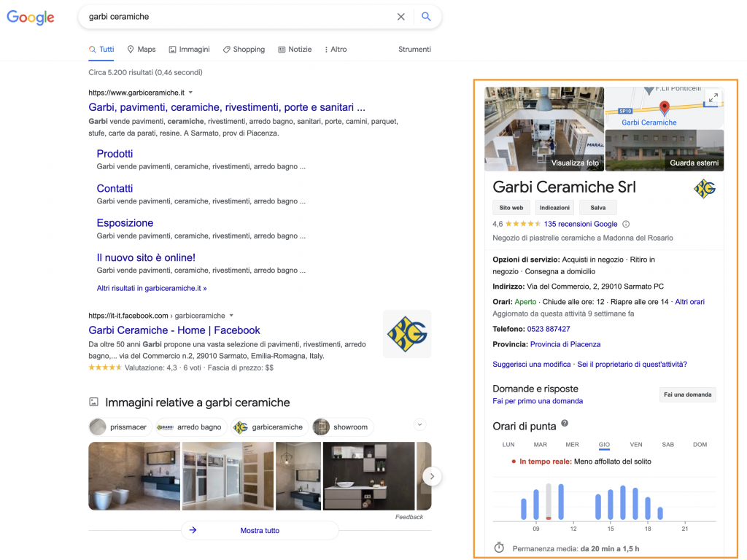Viewport: 747px width, 560px height.
Task: Select the MER day tab
Action: pos(572,445)
